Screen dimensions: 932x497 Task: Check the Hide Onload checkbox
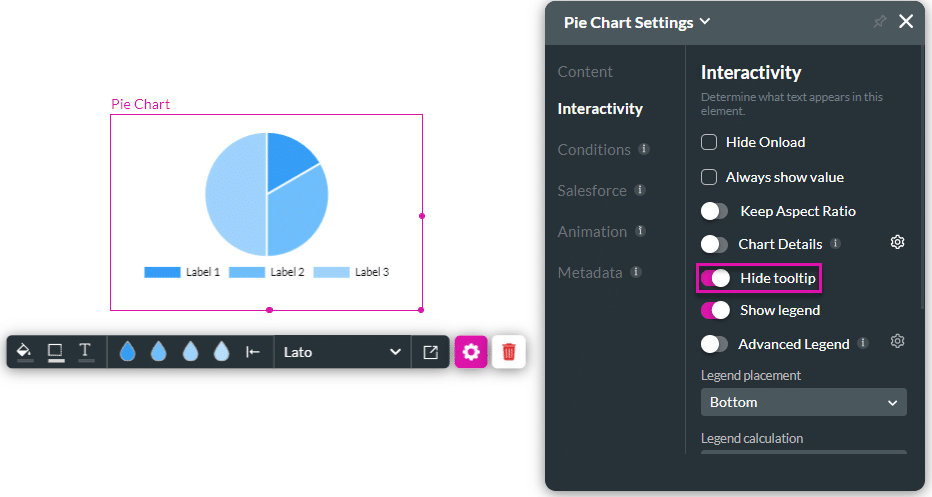click(x=709, y=142)
